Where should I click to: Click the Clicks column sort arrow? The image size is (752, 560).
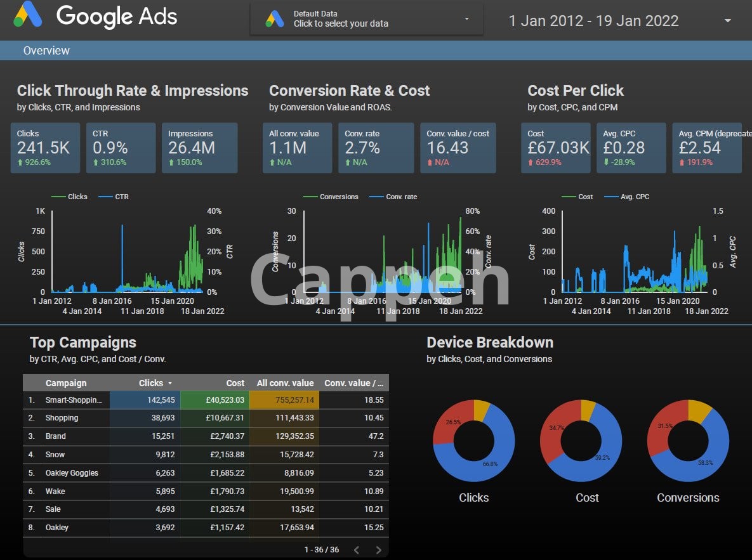coord(170,383)
